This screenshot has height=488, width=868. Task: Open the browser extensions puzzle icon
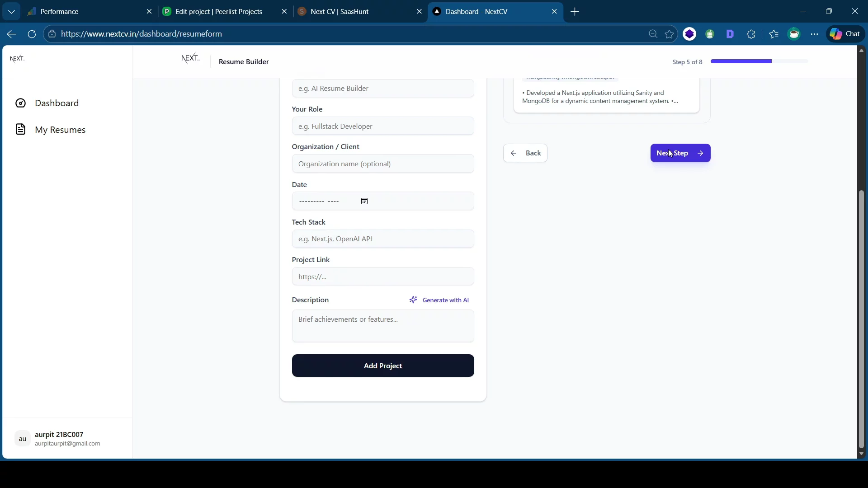tap(751, 34)
